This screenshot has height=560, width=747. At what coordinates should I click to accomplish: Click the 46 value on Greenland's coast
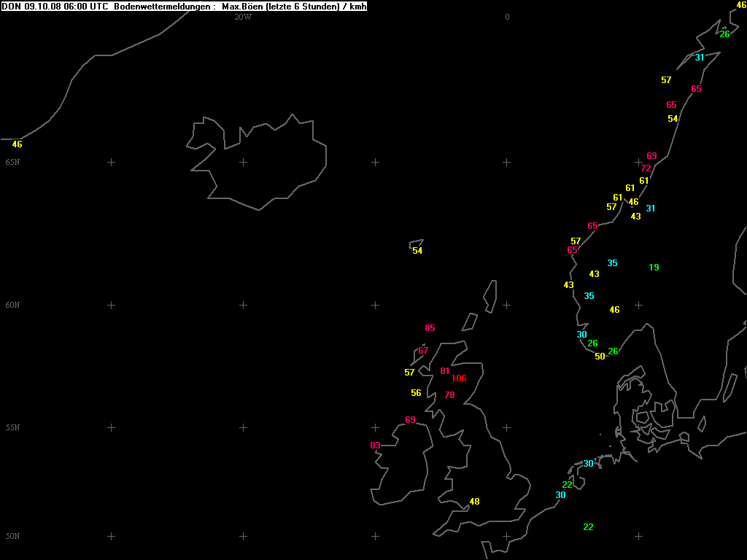pos(17,144)
